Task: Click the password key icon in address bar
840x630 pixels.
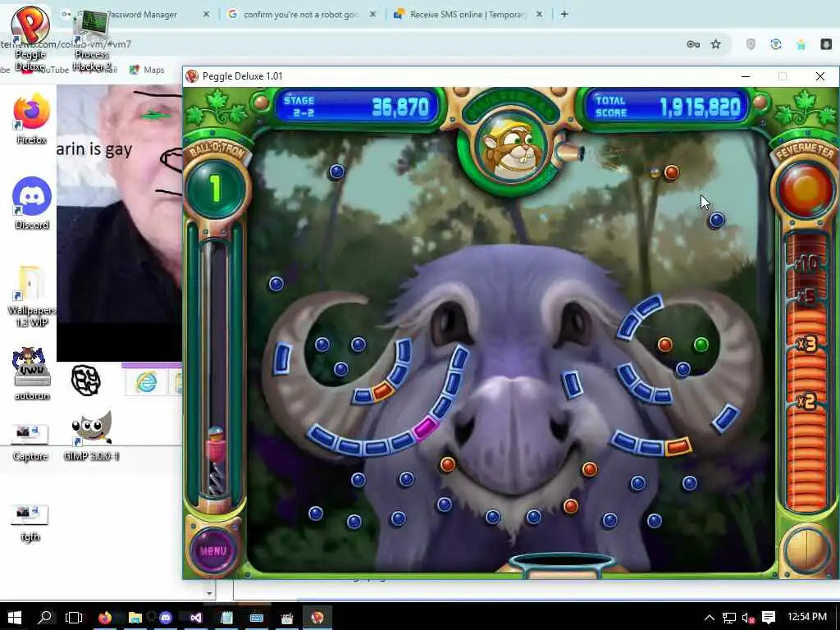Action: (693, 44)
